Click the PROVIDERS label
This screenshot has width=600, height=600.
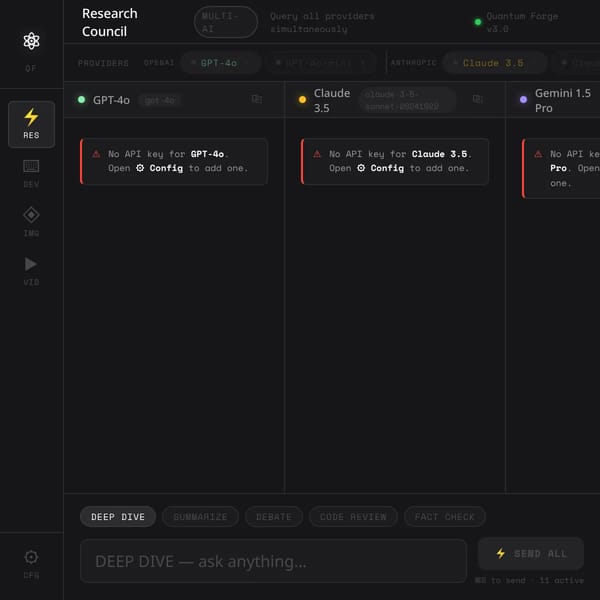click(x=103, y=63)
